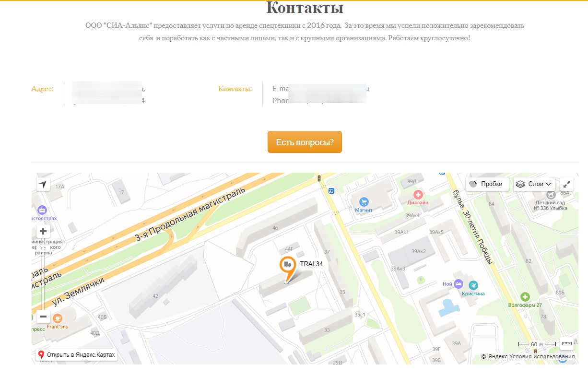588x376 pixels.
Task: Click the Адрес: label
Action: tap(42, 89)
